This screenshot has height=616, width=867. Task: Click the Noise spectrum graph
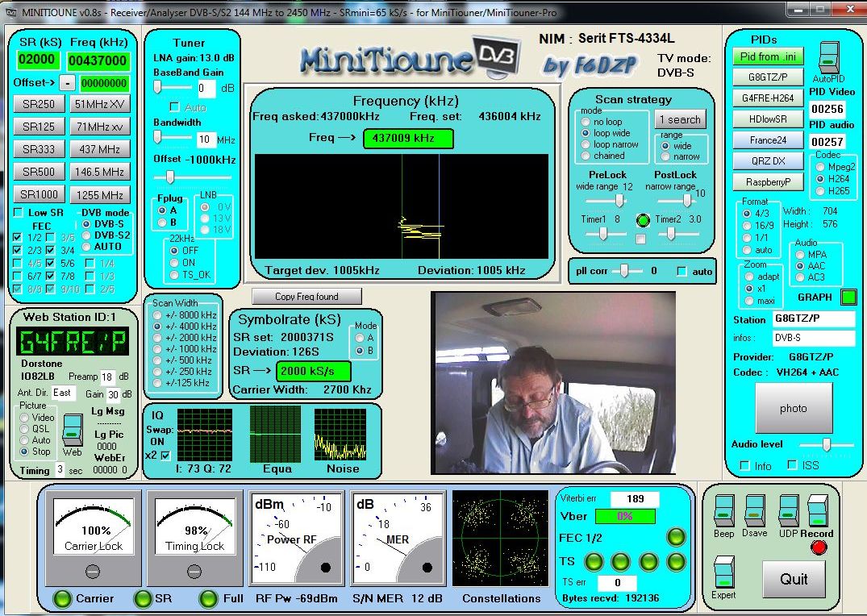(340, 435)
